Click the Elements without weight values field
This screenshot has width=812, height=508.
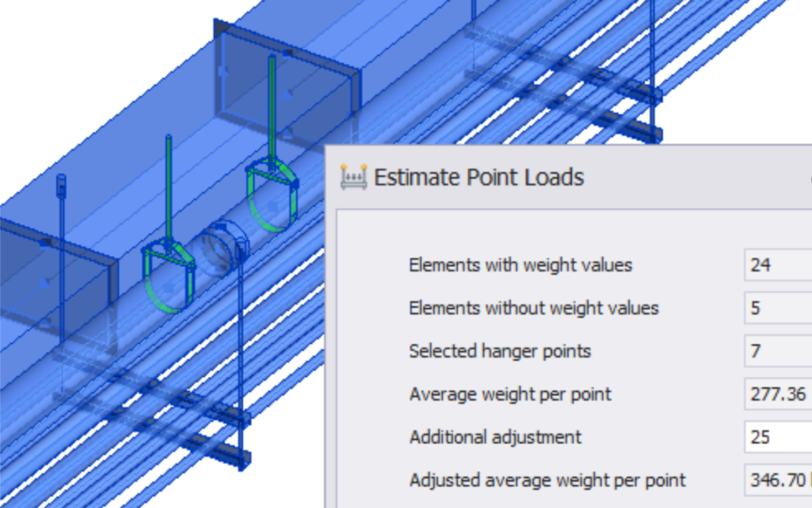click(x=777, y=308)
